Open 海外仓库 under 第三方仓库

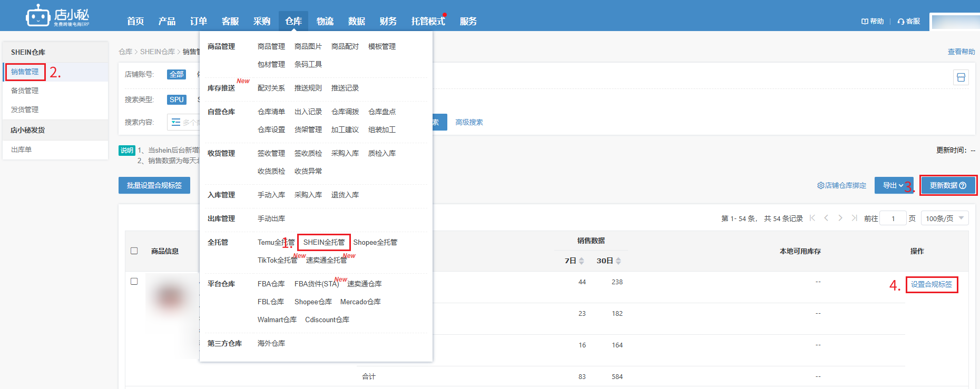[271, 343]
